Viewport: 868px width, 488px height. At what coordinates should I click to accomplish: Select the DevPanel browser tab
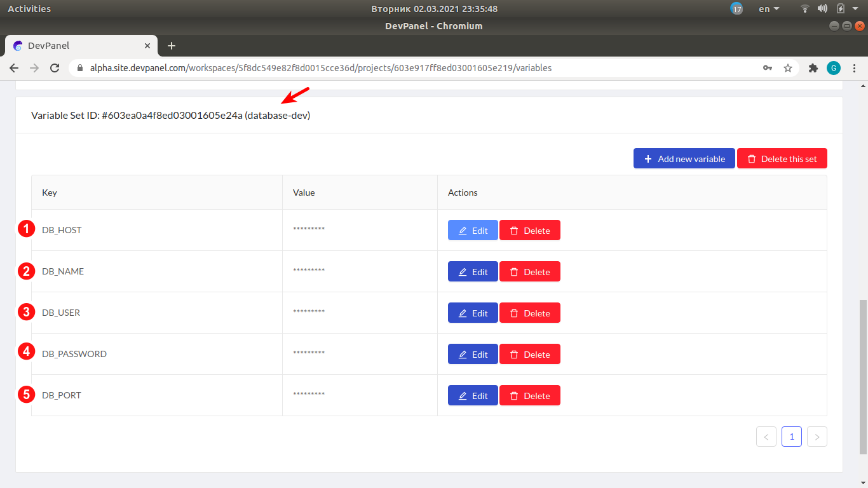point(76,46)
